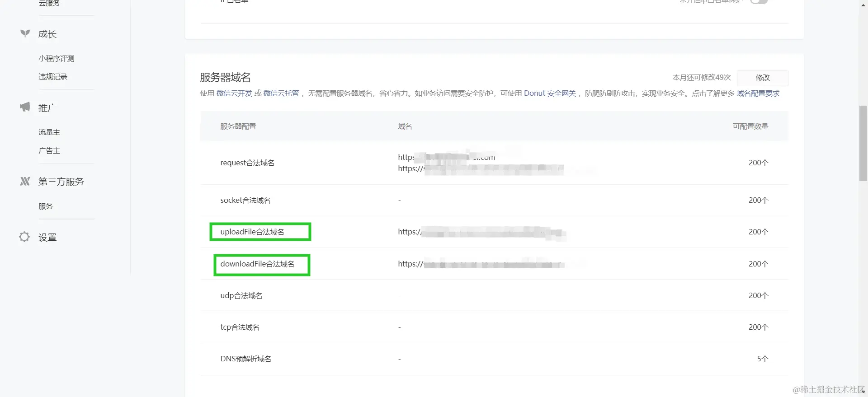
Task: Open 小程序评测 in sidebar
Action: (57, 59)
